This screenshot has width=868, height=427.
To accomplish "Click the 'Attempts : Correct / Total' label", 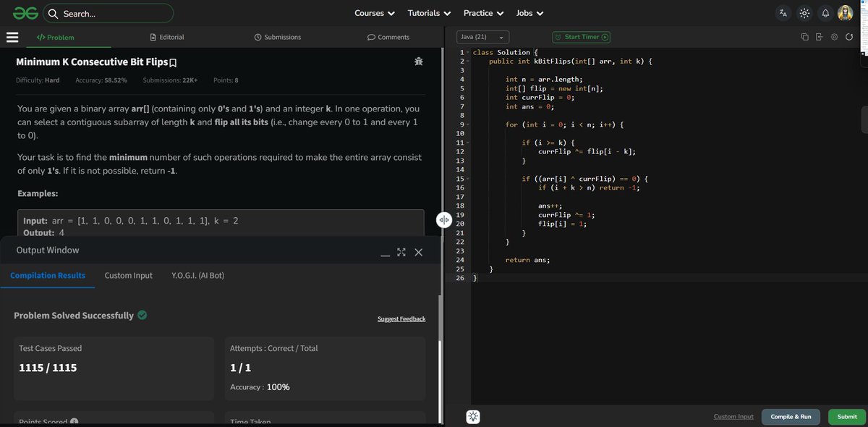I will [x=273, y=348].
